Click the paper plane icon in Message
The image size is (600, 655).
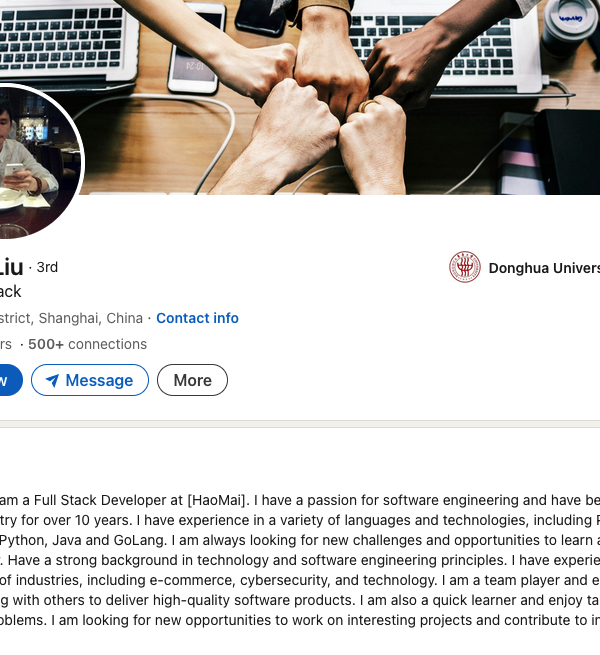point(52,380)
